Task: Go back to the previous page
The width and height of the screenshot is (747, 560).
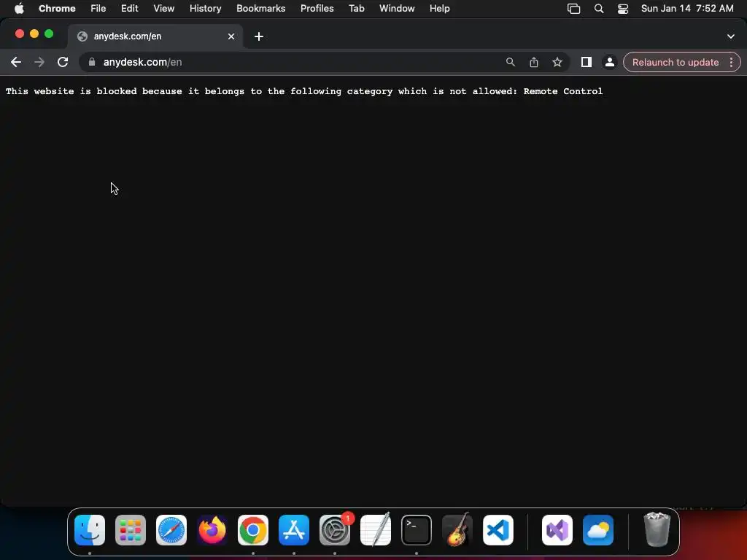Action: coord(16,62)
